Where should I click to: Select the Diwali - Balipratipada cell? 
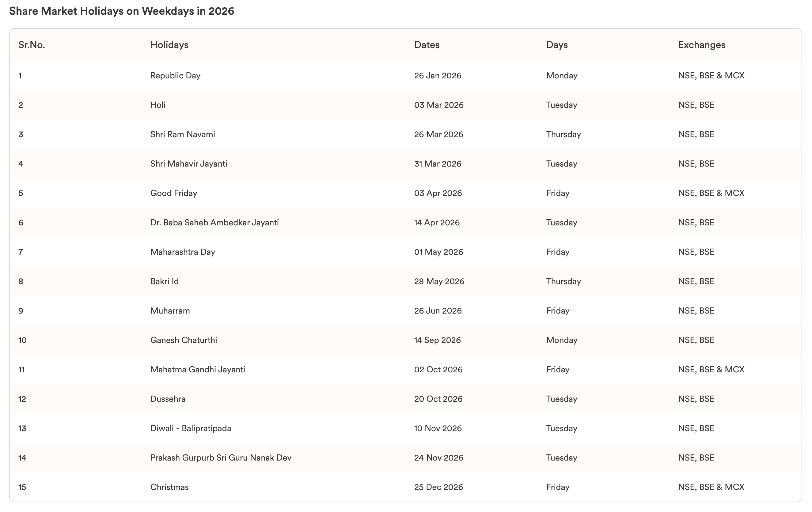coord(191,428)
